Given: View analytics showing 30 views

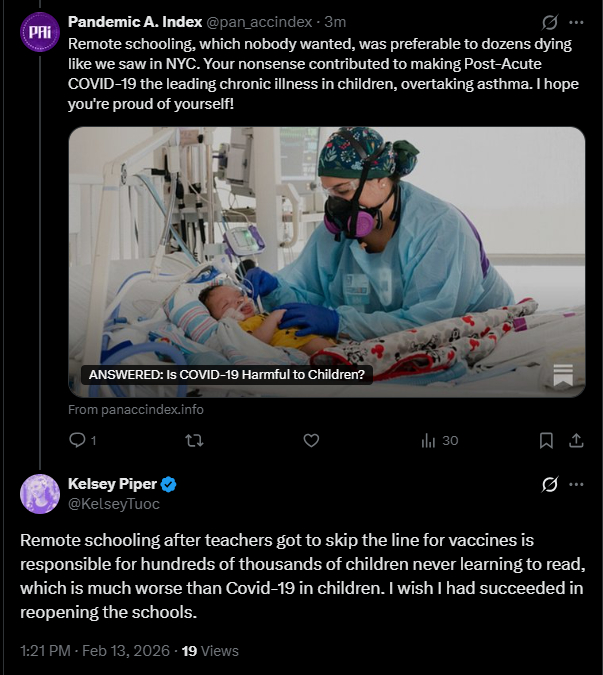Looking at the screenshot, I should [439, 440].
